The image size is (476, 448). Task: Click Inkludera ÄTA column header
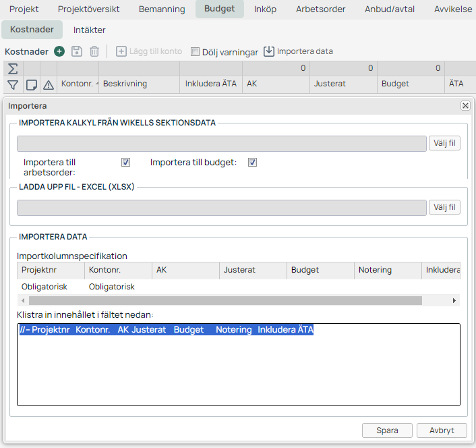[x=211, y=84]
